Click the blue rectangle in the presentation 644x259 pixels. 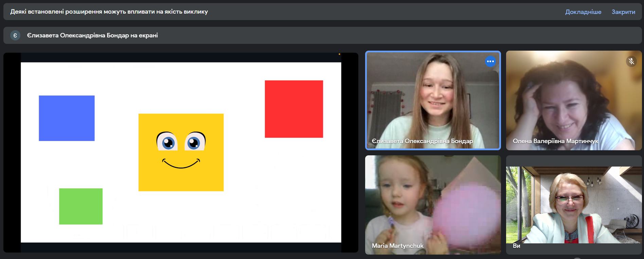[x=67, y=118]
